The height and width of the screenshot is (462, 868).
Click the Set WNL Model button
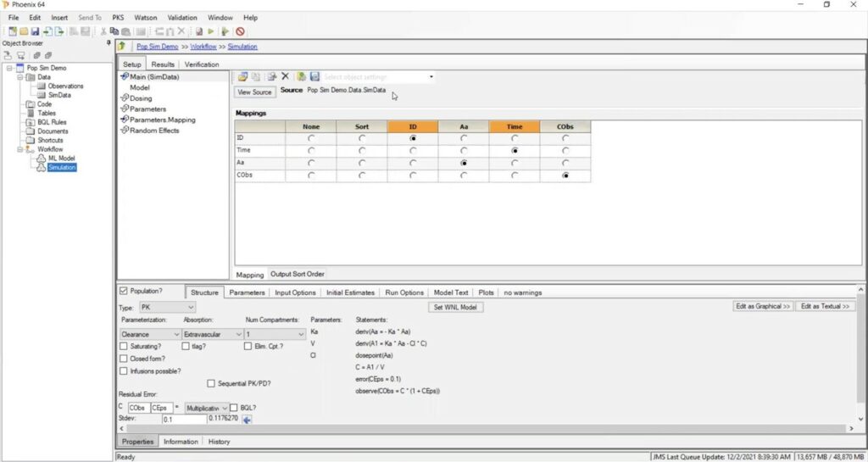(455, 307)
